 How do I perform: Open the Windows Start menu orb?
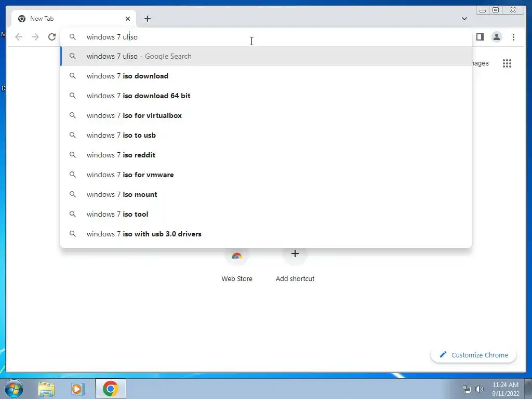14,389
